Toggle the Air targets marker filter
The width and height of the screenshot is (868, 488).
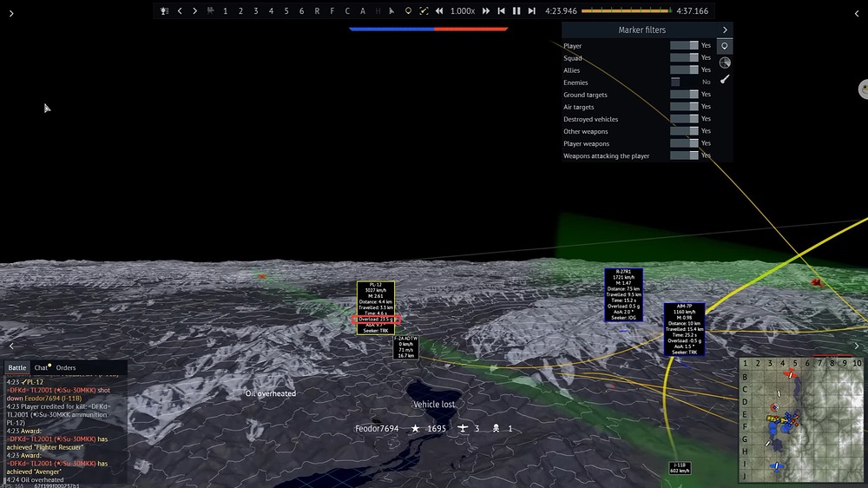[684, 106]
